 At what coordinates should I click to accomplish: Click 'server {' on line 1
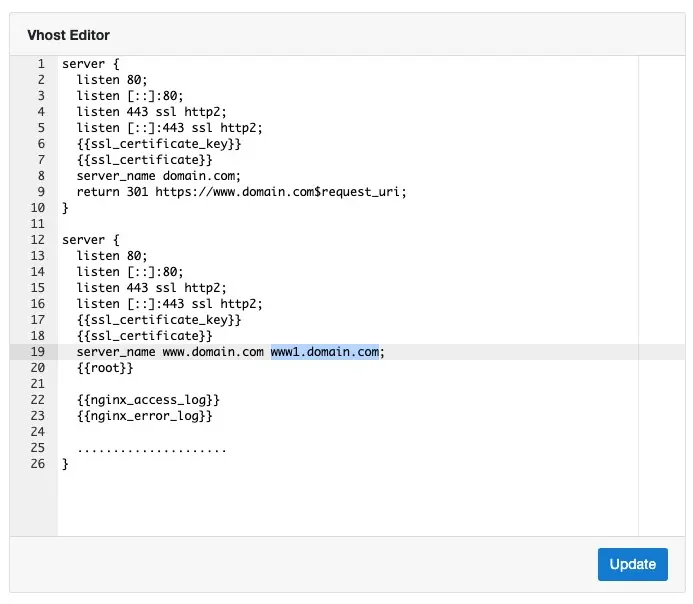[91, 64]
